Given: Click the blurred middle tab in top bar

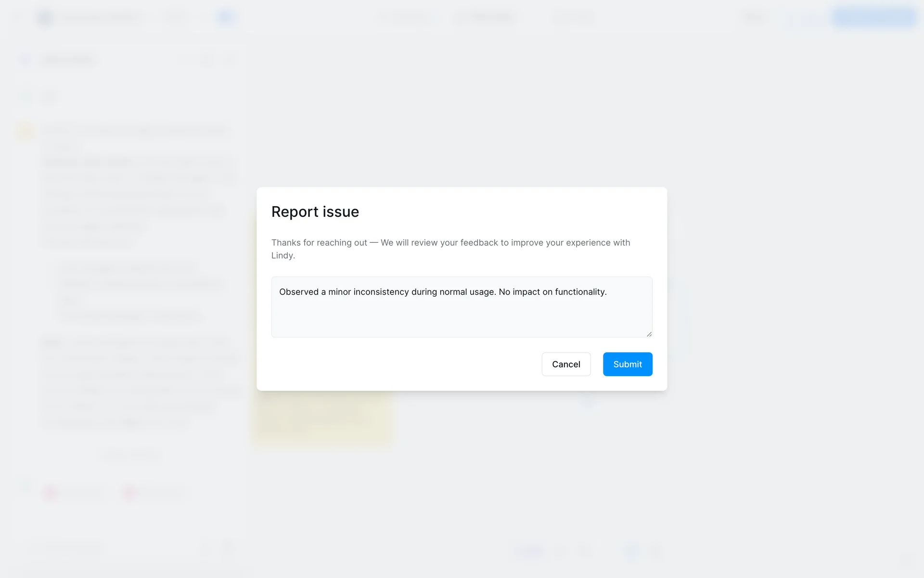Looking at the screenshot, I should [x=485, y=18].
